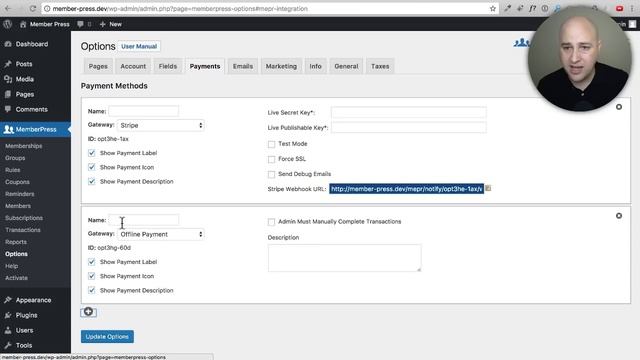This screenshot has height=360, width=640.
Task: Click the offline Description textarea
Action: 344,258
